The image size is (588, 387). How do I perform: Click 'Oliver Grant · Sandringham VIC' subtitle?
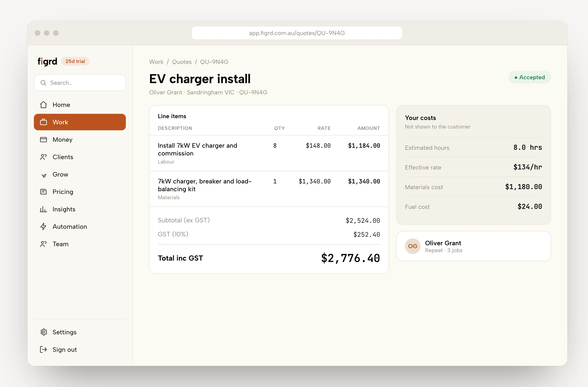point(192,92)
